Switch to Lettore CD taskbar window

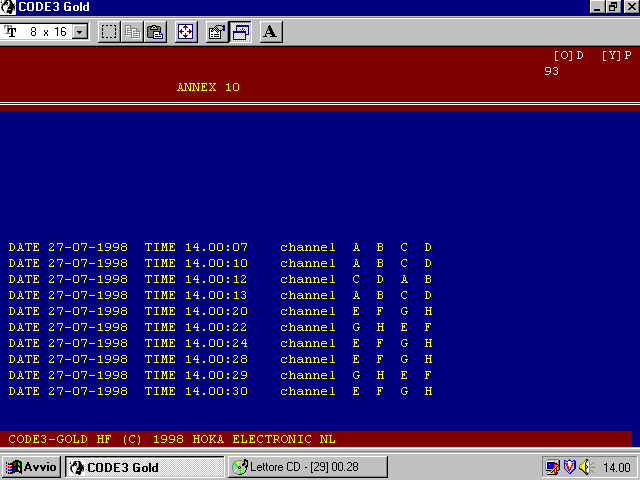(x=296, y=467)
